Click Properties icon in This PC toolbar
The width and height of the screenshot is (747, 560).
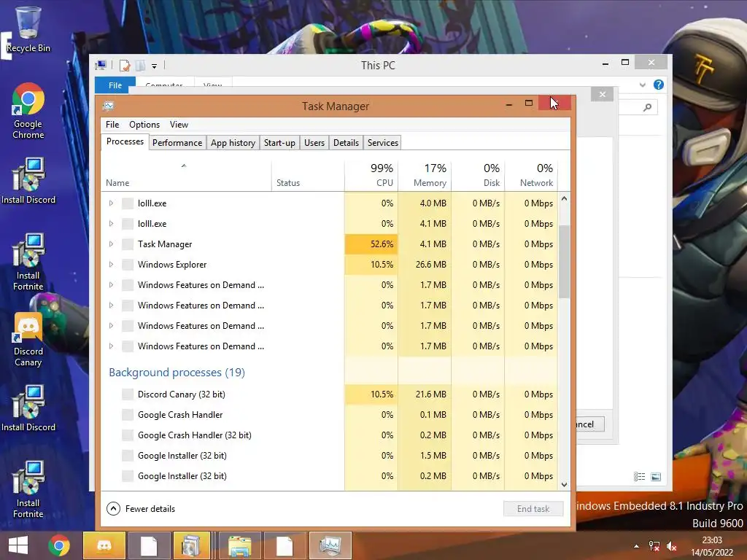pos(124,65)
